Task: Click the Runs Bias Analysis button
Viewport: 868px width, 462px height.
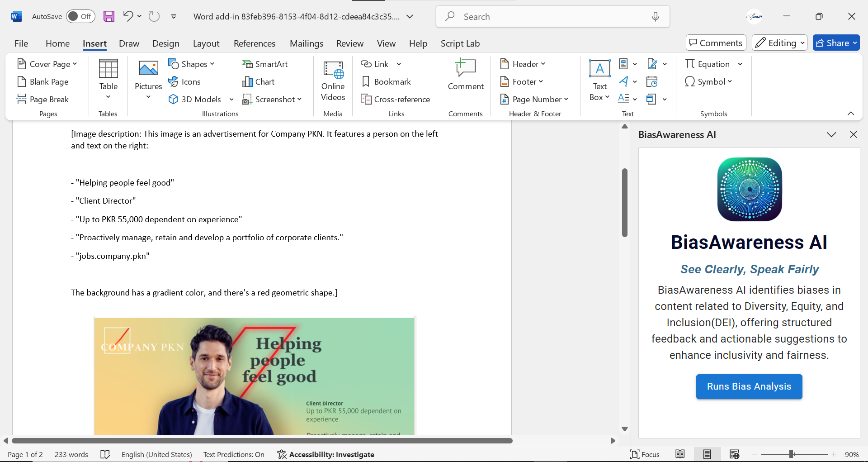Action: click(x=749, y=386)
